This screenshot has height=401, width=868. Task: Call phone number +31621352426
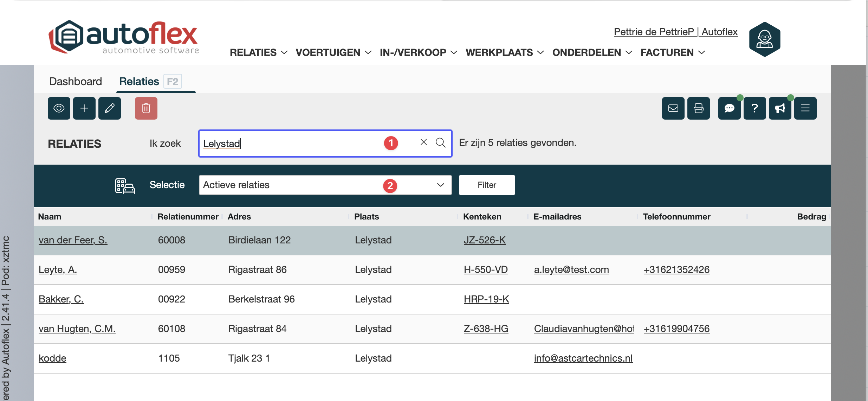676,269
